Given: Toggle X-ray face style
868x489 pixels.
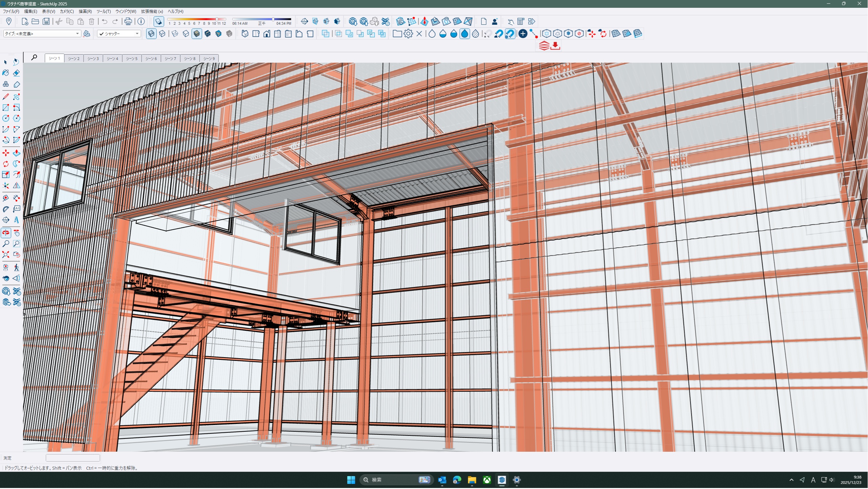Looking at the screenshot, I should tap(151, 34).
